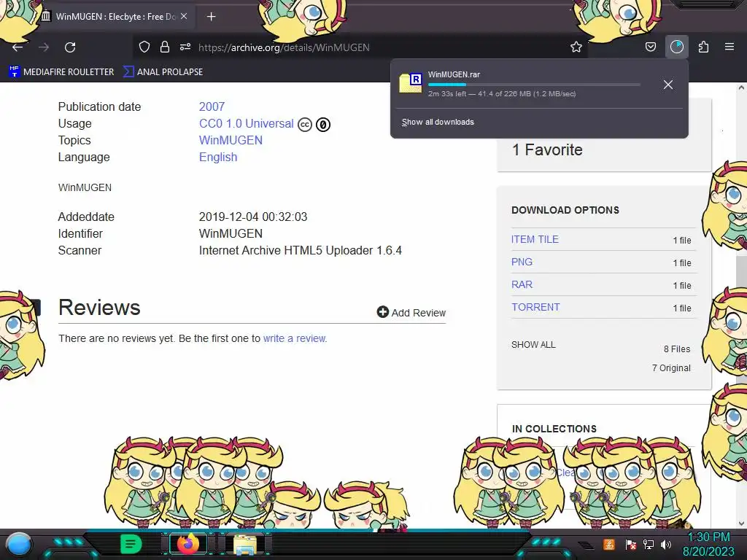The width and height of the screenshot is (747, 560).
Task: Bookmark this page with the star icon
Action: 576,47
